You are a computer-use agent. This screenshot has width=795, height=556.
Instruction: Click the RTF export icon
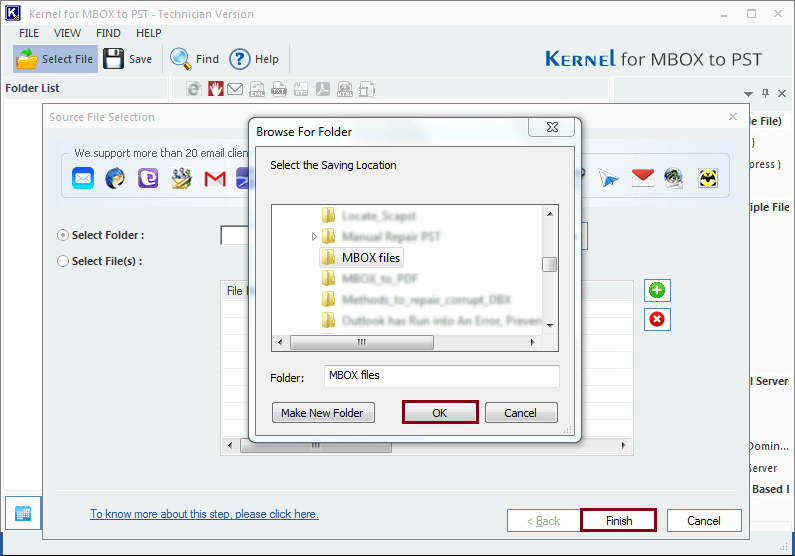(x=301, y=90)
